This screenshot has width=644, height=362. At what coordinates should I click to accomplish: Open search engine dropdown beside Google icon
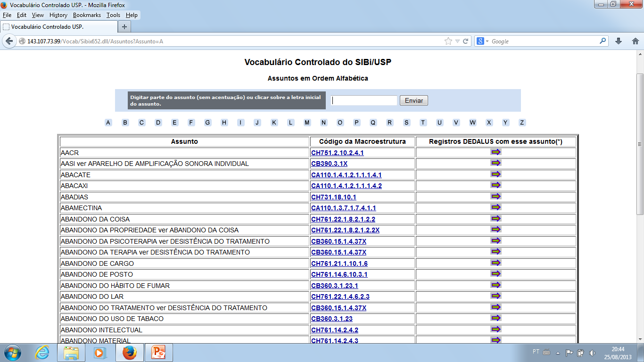point(487,41)
